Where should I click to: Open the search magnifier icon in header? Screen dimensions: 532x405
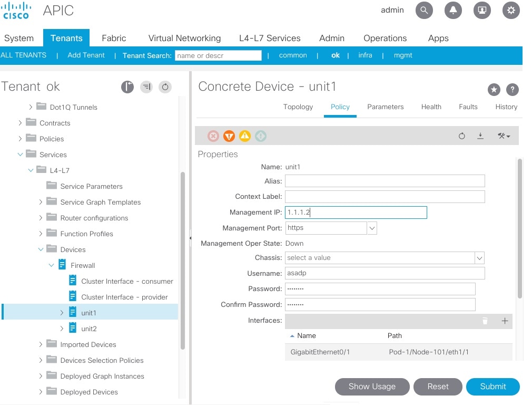424,10
